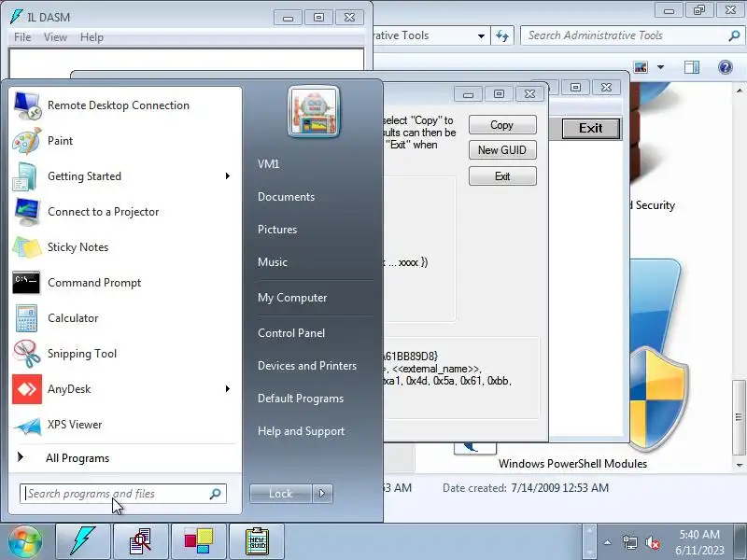This screenshot has height=560, width=747.
Task: Open the document magnifier taskbar app
Action: (141, 541)
